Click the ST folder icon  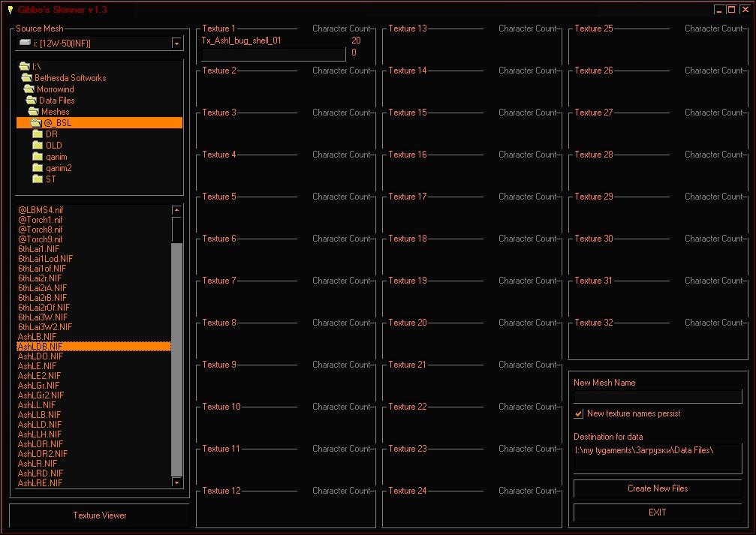pos(38,179)
